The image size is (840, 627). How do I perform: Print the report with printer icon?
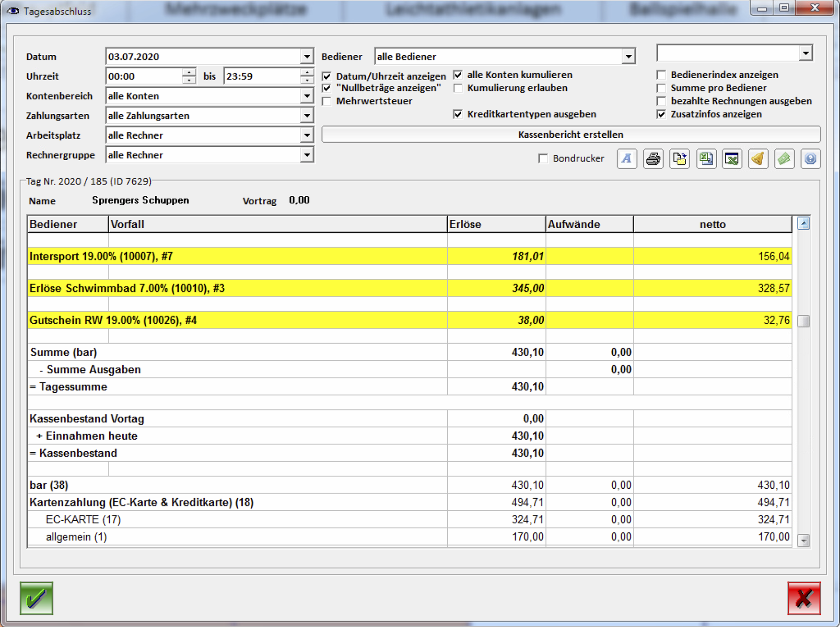653,159
